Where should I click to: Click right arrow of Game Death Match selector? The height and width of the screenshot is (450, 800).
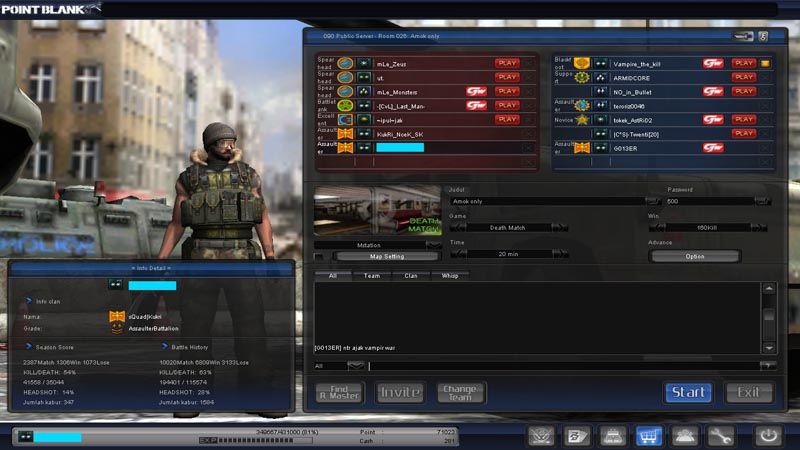click(x=560, y=228)
